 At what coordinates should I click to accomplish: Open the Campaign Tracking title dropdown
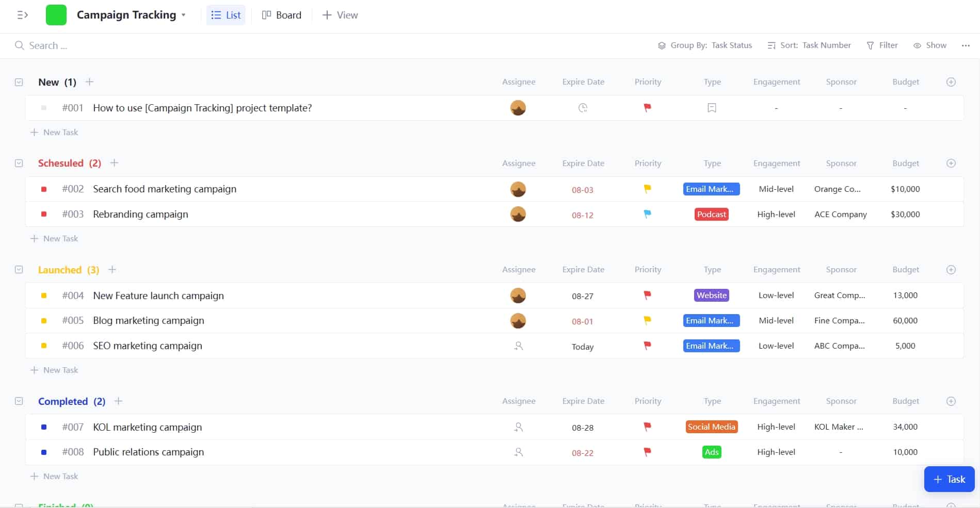coord(184,15)
